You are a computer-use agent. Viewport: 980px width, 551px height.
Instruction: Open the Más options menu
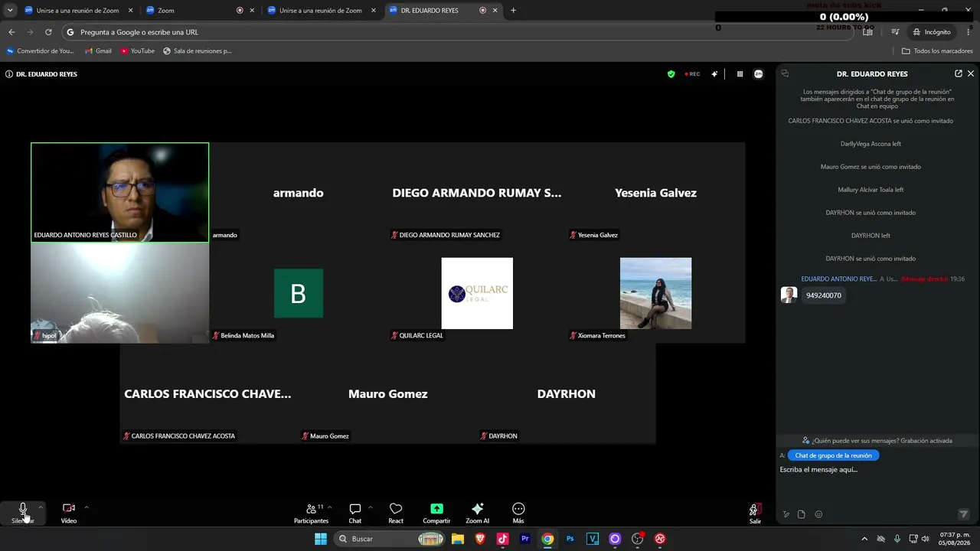[518, 513]
